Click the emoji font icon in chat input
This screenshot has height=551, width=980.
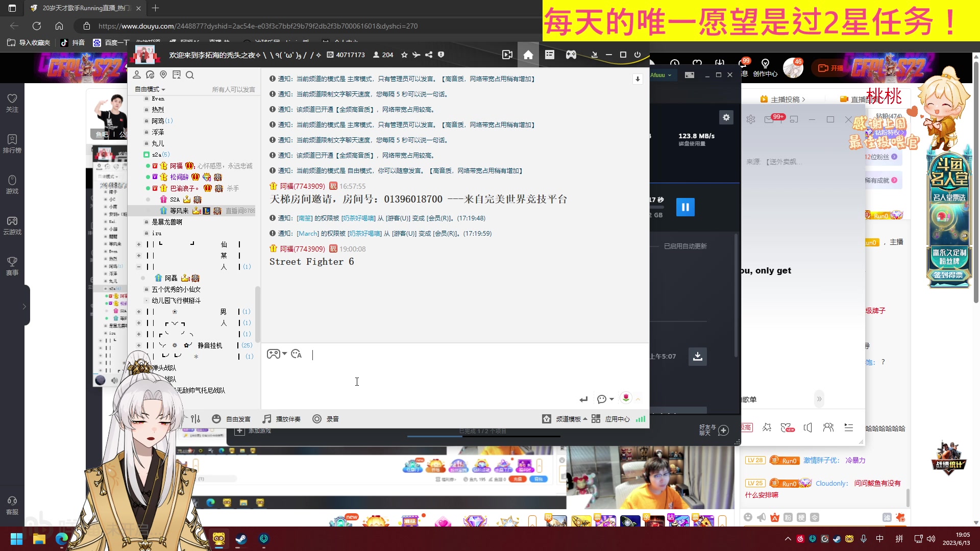(297, 354)
